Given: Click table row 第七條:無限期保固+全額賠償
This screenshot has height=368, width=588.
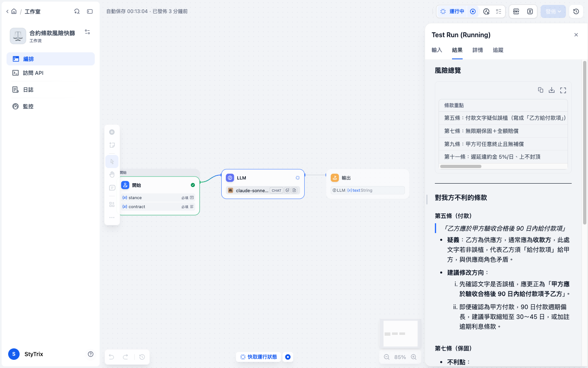Looking at the screenshot, I should click(503, 131).
